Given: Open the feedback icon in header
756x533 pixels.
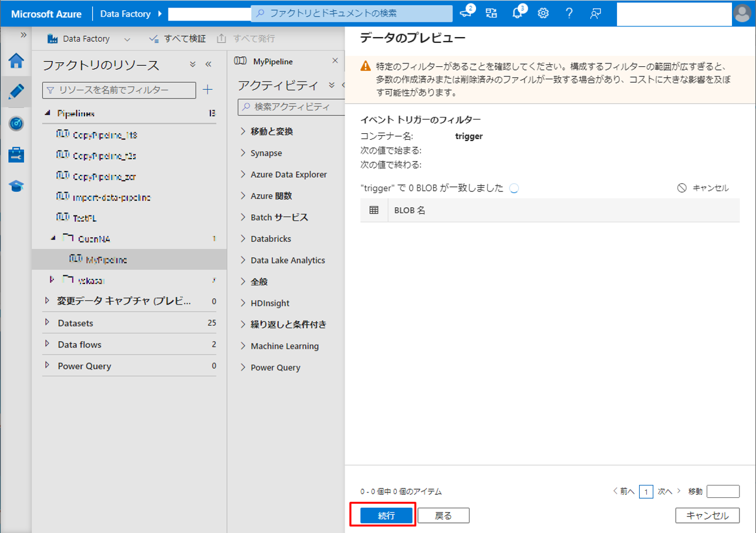Looking at the screenshot, I should point(596,13).
